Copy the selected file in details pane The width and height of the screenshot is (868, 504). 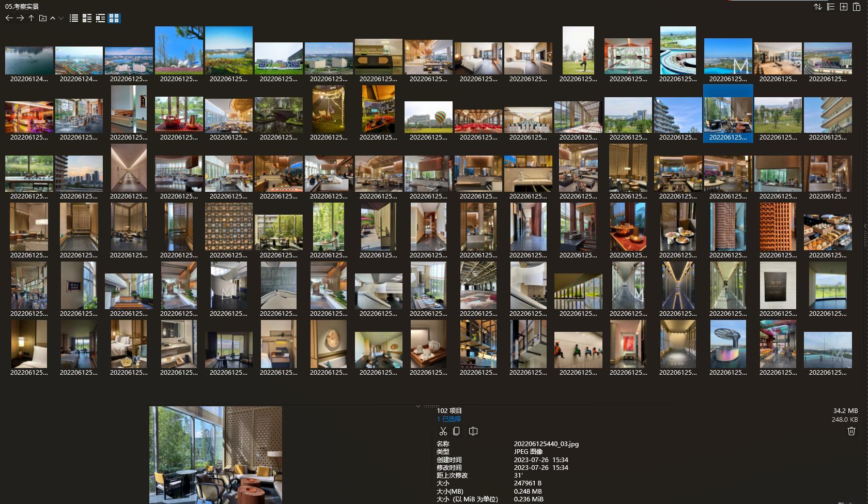[456, 431]
